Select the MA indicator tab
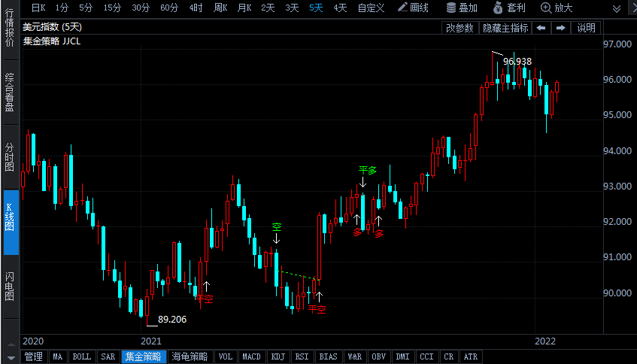 (58, 356)
